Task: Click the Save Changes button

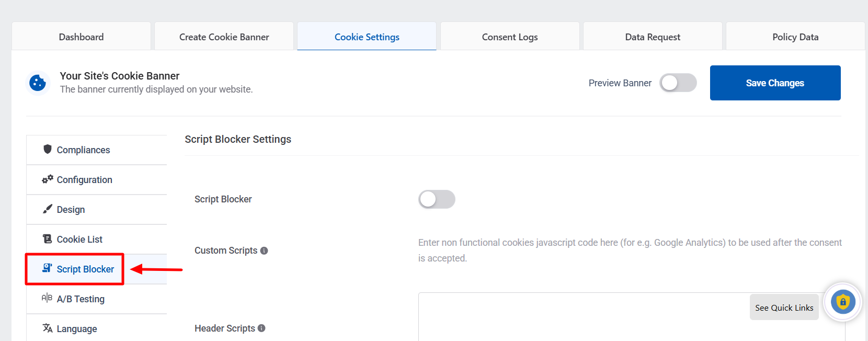Action: tap(775, 83)
